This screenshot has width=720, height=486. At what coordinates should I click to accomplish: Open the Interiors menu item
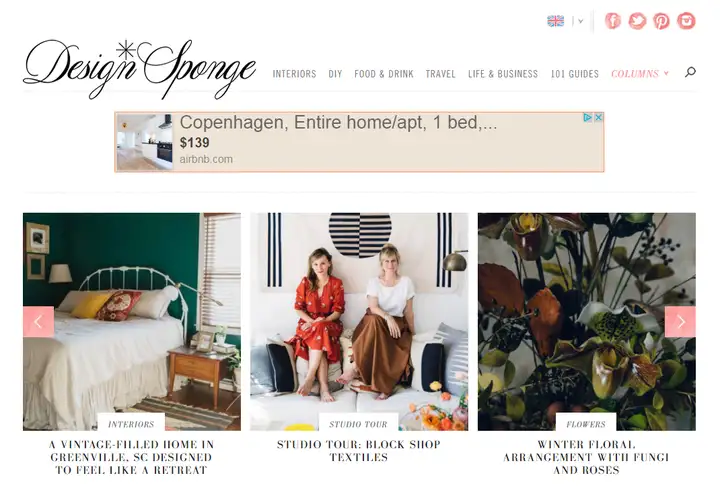coord(294,73)
